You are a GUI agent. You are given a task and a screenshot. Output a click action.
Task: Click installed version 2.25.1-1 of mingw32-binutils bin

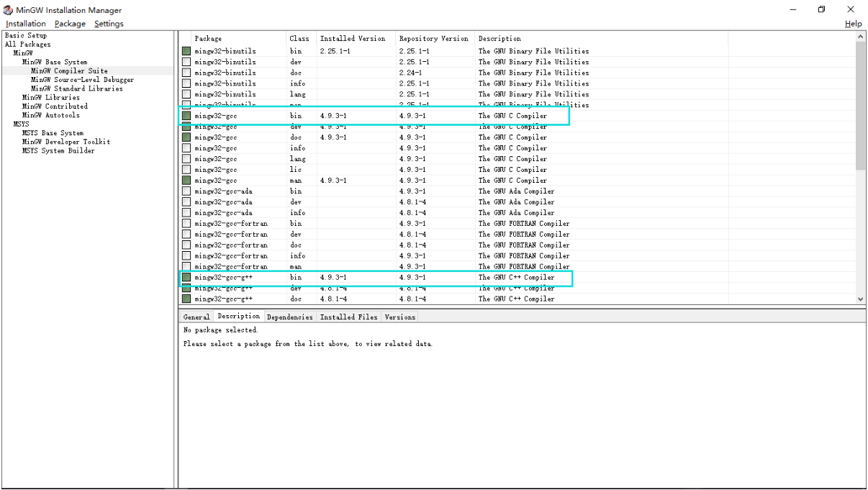(335, 51)
